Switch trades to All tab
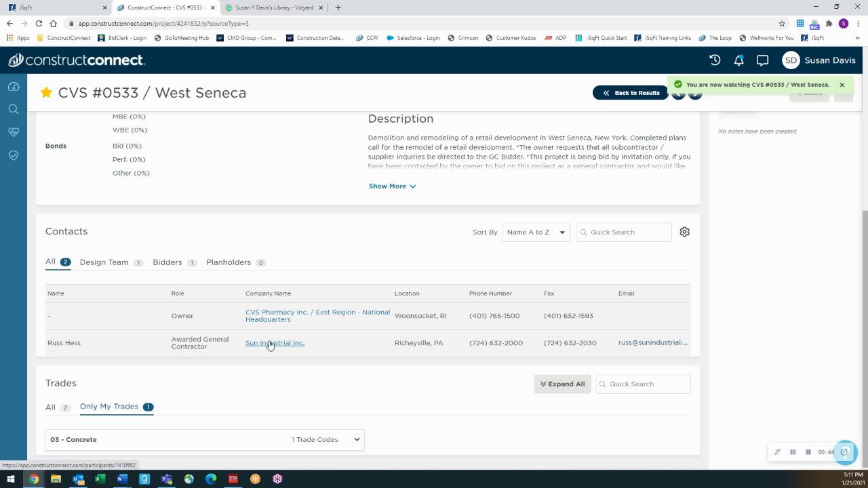868x488 pixels. (x=58, y=407)
